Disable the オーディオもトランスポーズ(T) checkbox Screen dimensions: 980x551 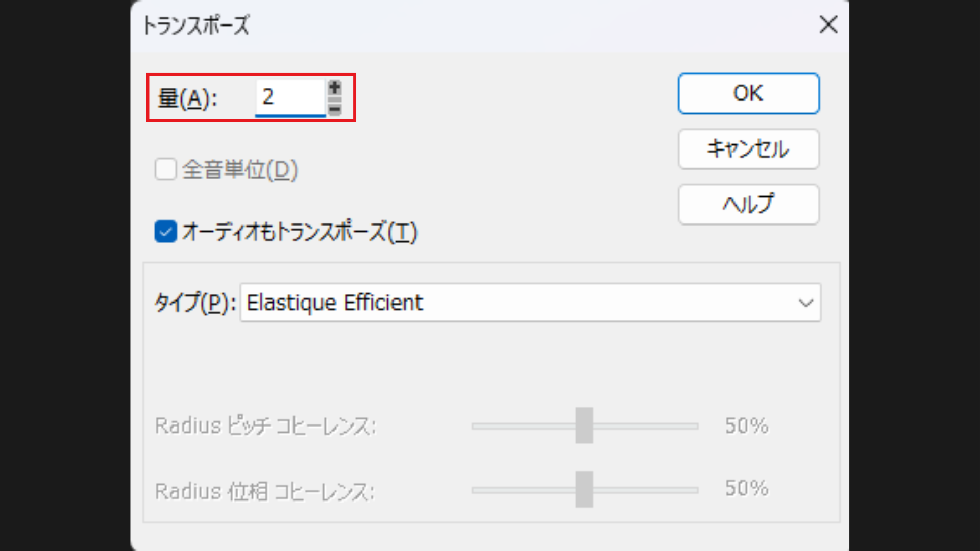pos(165,232)
